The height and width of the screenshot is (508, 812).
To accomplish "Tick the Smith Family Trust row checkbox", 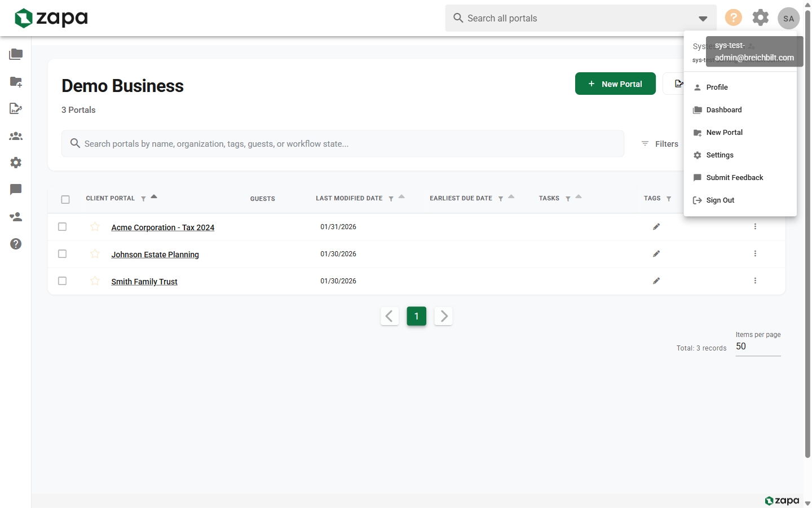I will [x=63, y=281].
